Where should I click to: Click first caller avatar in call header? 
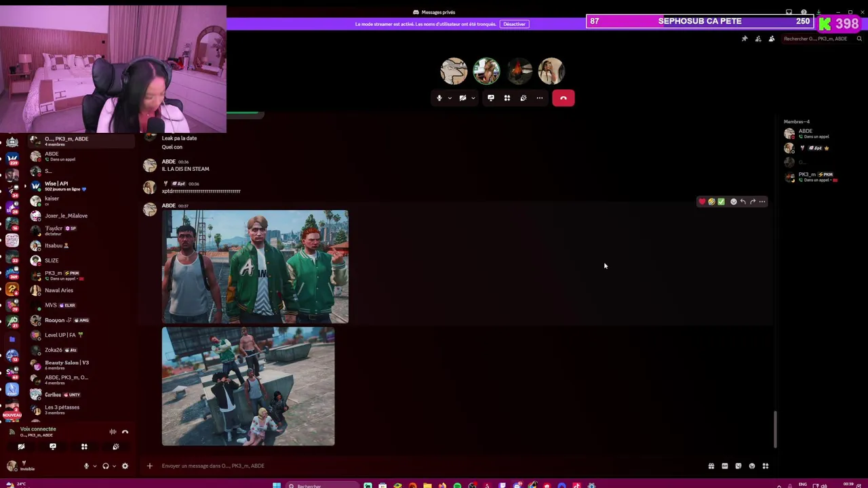[454, 71]
